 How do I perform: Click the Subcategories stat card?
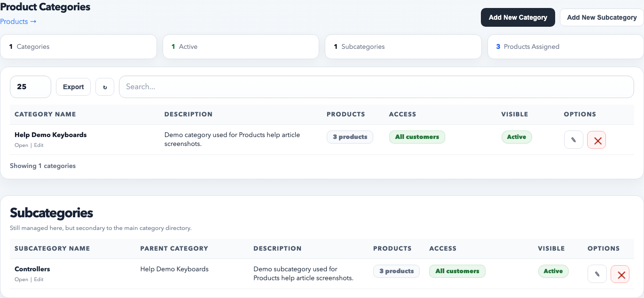(x=403, y=46)
